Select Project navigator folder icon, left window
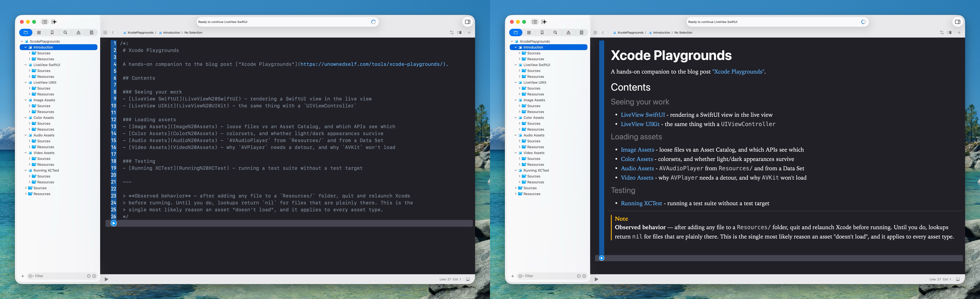980x299 pixels. coord(25,32)
